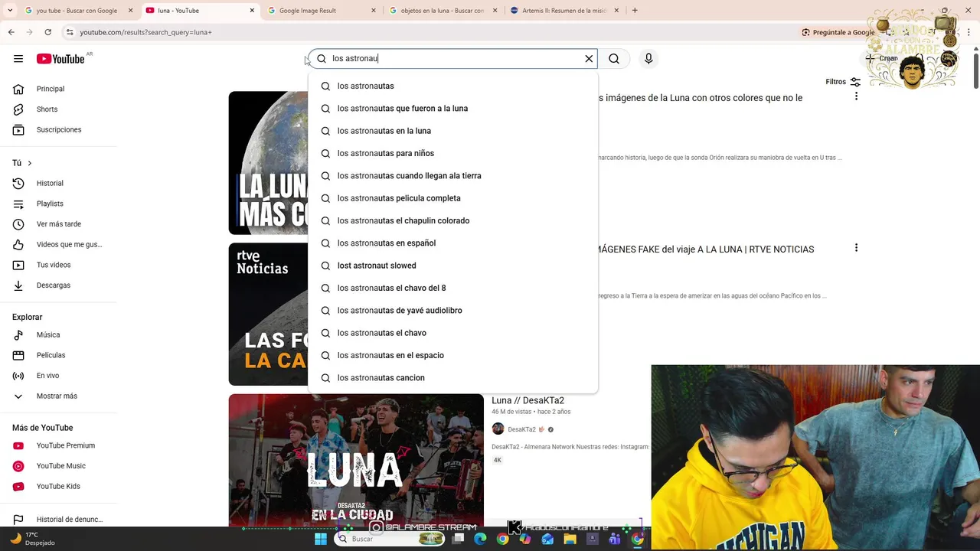
Task: Close the luna - YouTube tab
Action: point(253,11)
